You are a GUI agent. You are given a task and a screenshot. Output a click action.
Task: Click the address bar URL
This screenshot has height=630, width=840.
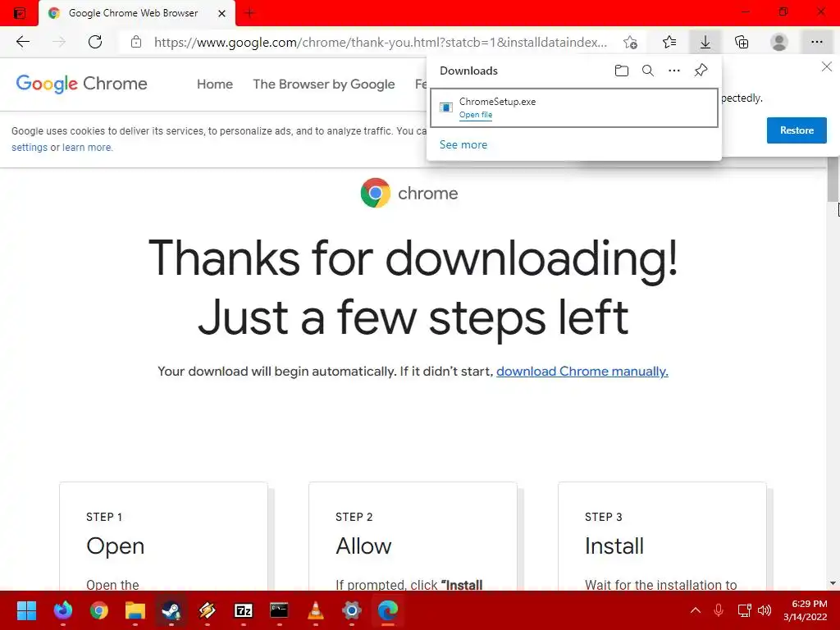381,43
